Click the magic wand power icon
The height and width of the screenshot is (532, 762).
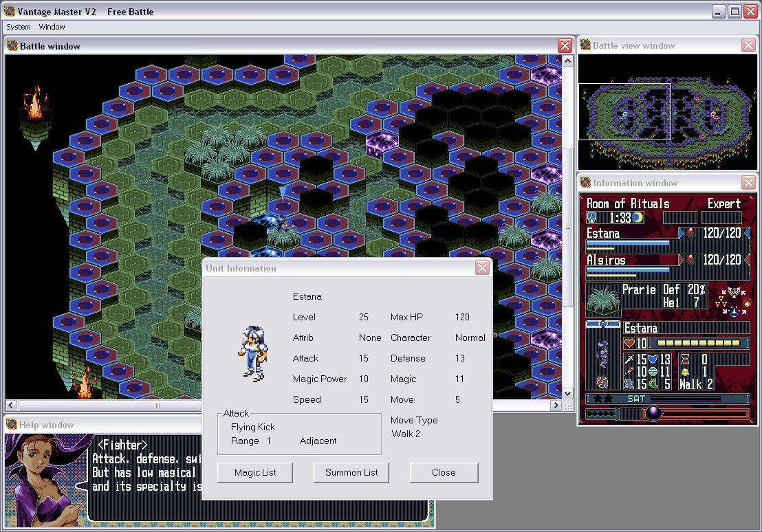pyautogui.click(x=629, y=372)
